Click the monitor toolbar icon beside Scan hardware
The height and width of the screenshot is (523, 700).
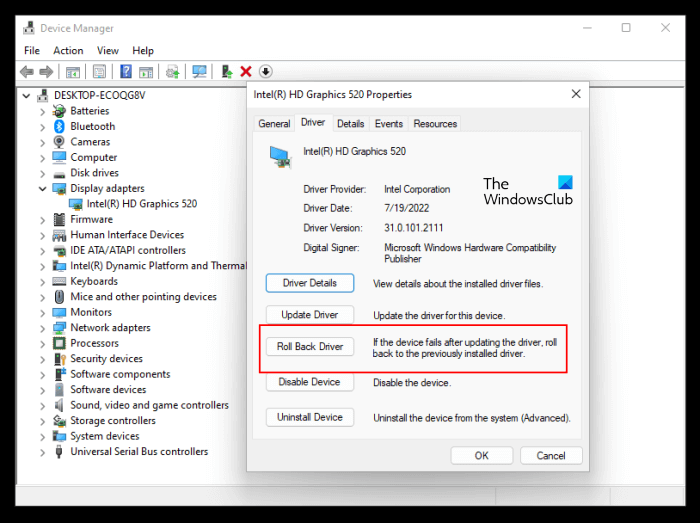(x=199, y=71)
